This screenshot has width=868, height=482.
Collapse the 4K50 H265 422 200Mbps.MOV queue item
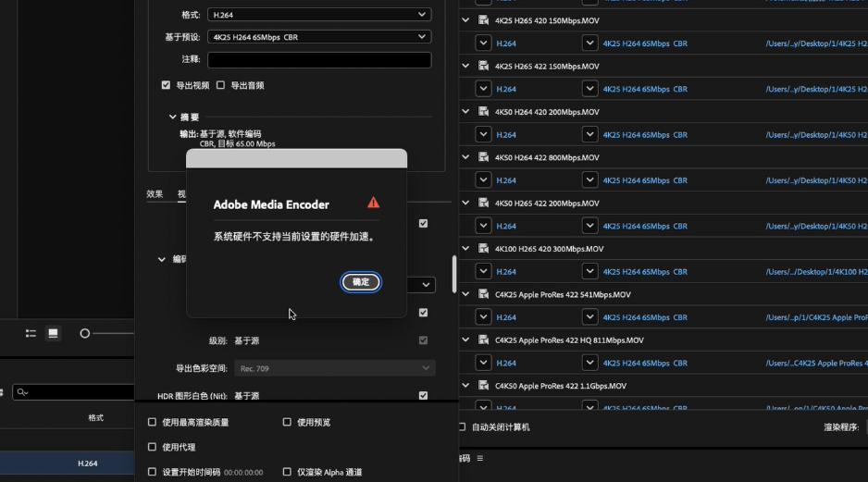[x=466, y=204]
